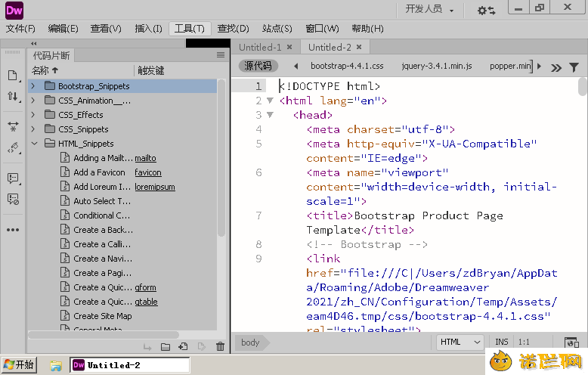Select the Create Site Map snippet

click(x=102, y=316)
